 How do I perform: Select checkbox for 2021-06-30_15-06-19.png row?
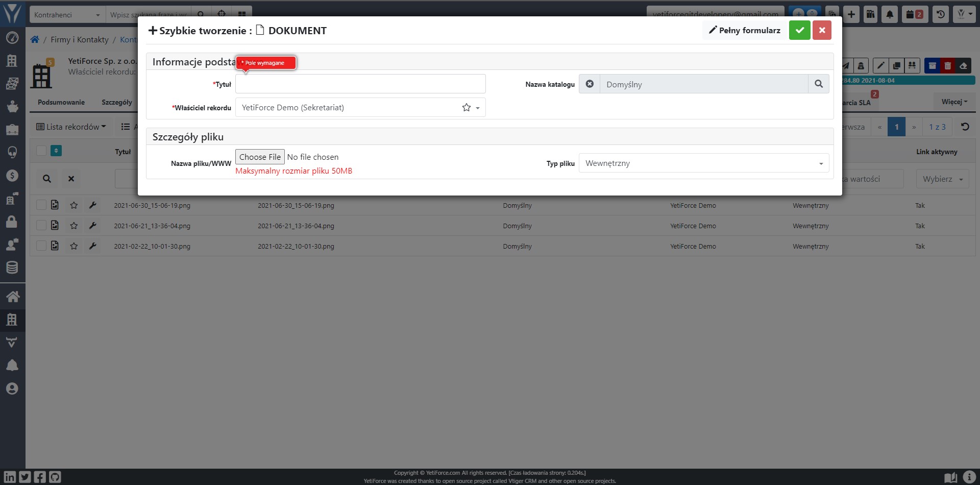41,205
